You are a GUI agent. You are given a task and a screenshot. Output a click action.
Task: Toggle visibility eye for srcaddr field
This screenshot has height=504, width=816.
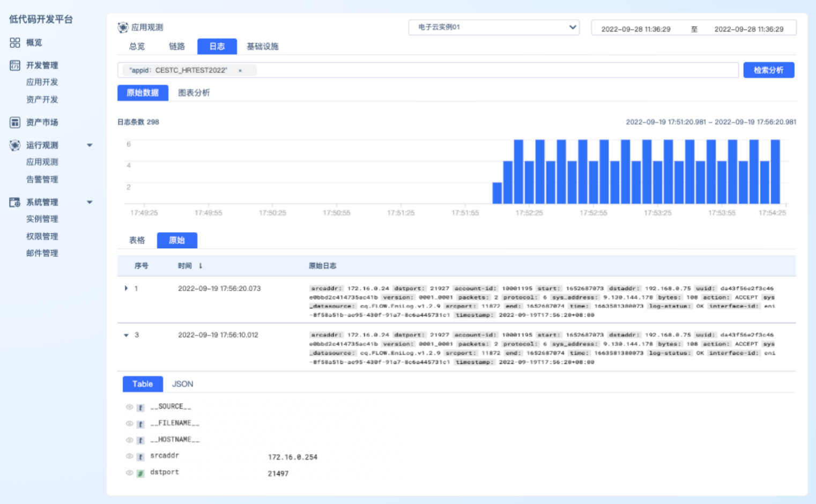tap(129, 456)
